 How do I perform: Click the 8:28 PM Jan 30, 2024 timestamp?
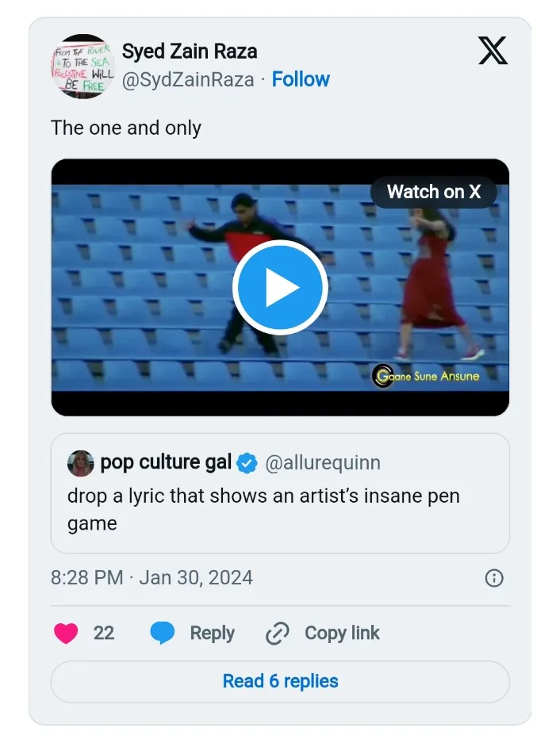[152, 577]
